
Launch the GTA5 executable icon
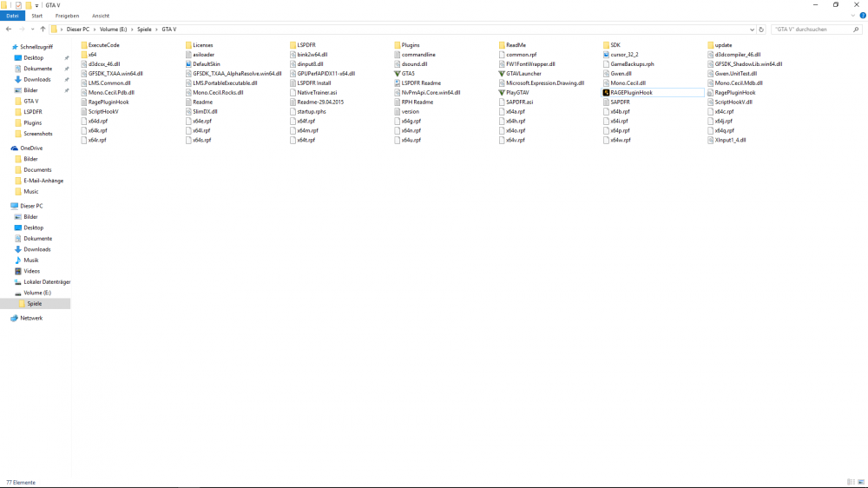coord(397,74)
